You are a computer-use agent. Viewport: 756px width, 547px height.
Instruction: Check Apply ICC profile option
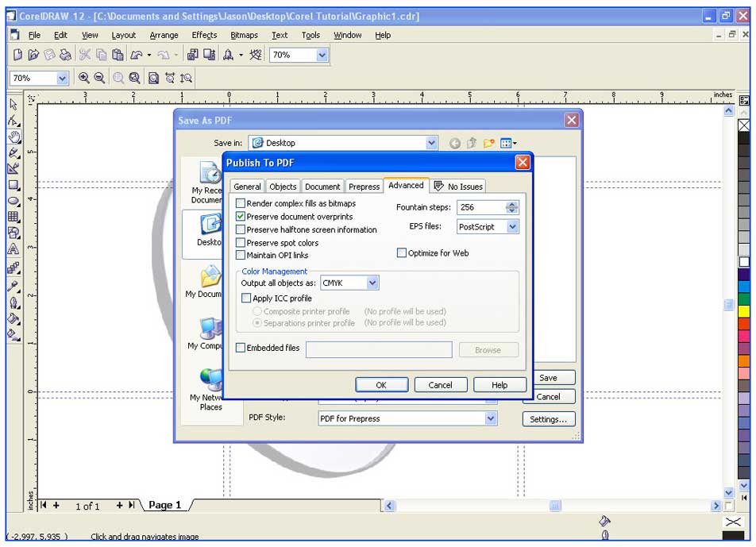(x=246, y=298)
